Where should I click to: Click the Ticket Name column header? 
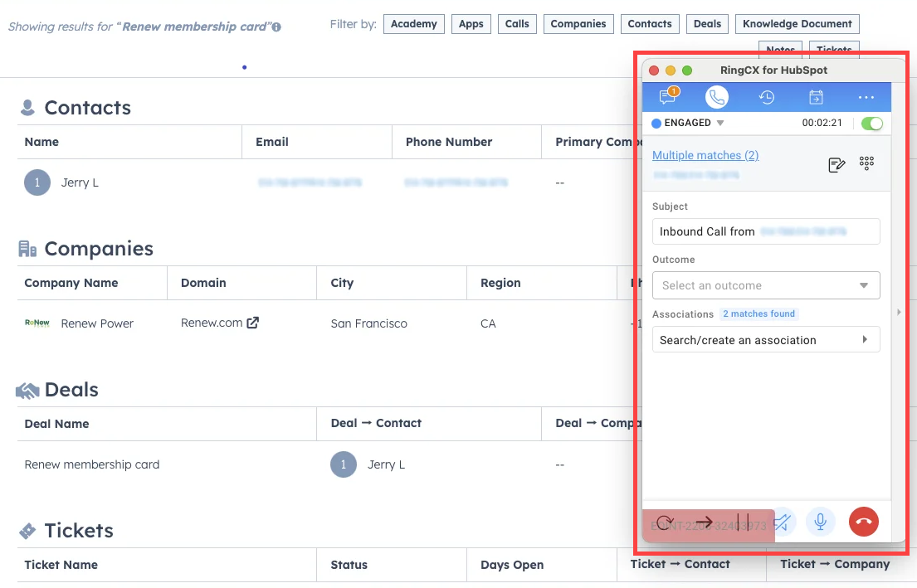coord(61,565)
